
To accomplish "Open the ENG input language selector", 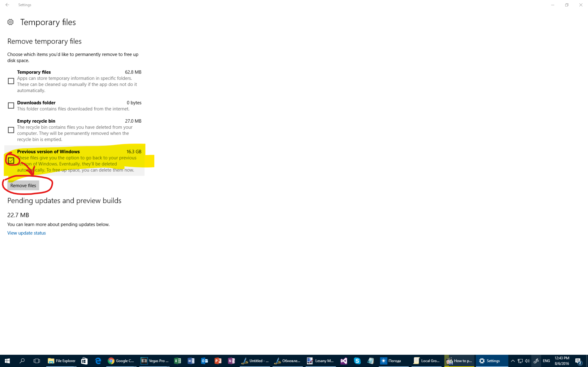I will pyautogui.click(x=546, y=361).
